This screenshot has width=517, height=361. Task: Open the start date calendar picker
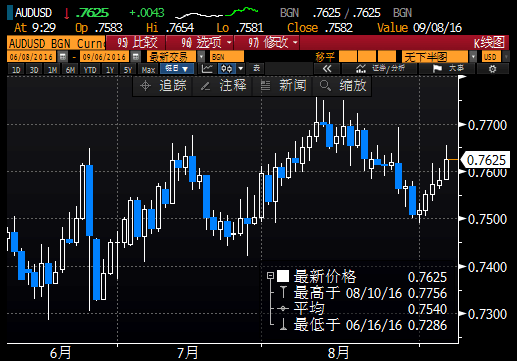pos(63,57)
